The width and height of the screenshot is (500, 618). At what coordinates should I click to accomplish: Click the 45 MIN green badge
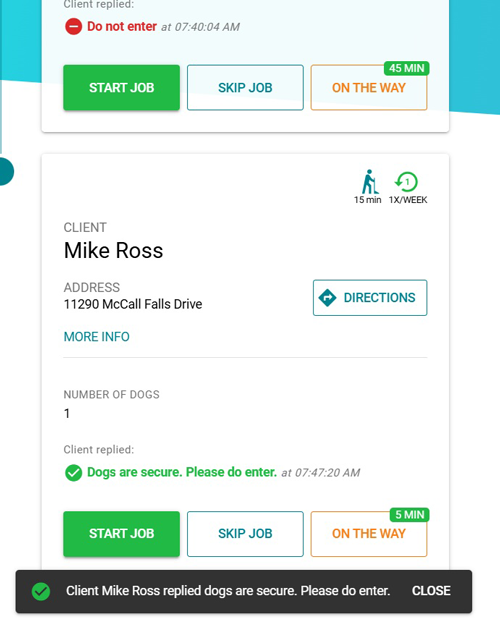[x=407, y=68]
